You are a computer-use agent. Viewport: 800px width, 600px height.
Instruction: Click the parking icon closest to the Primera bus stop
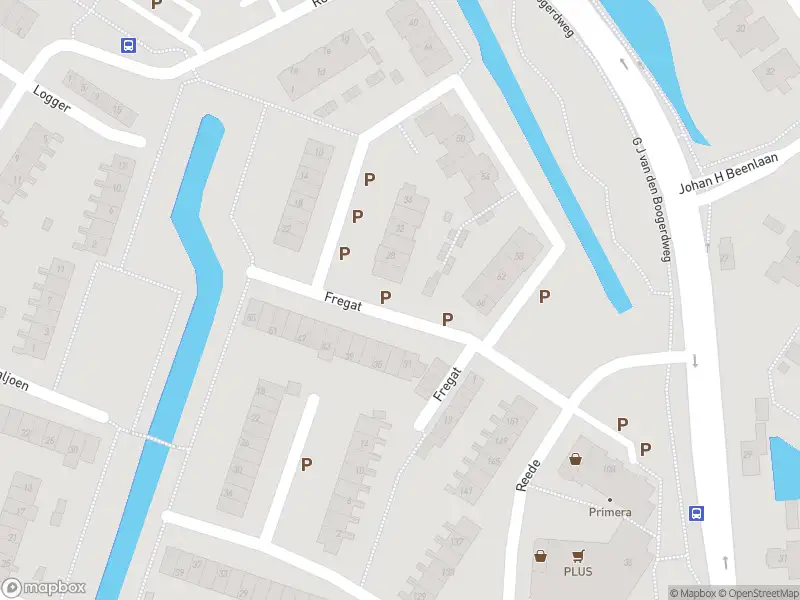[x=645, y=449]
